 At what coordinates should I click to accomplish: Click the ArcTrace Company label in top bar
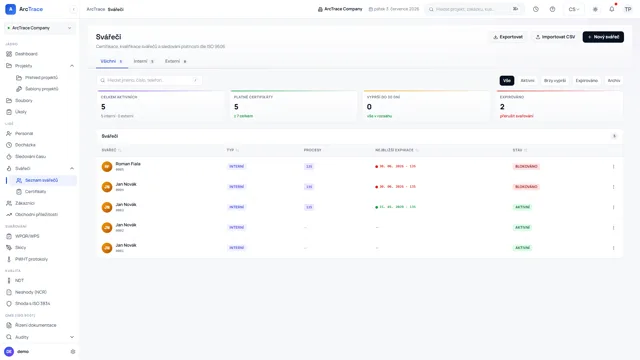(340, 9)
